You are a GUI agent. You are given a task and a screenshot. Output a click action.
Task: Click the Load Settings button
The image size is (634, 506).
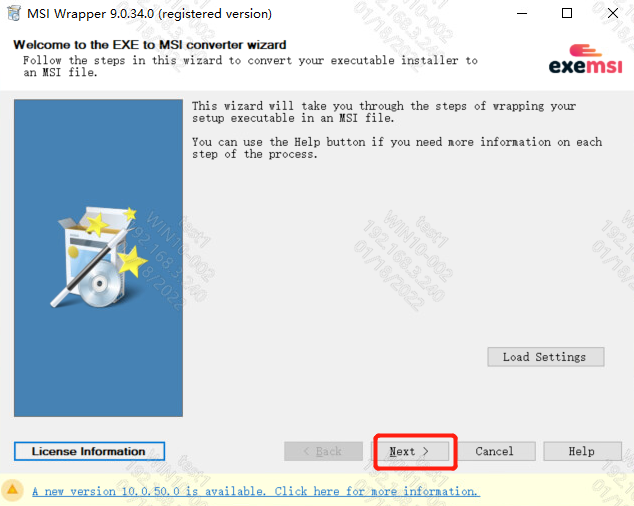point(546,357)
